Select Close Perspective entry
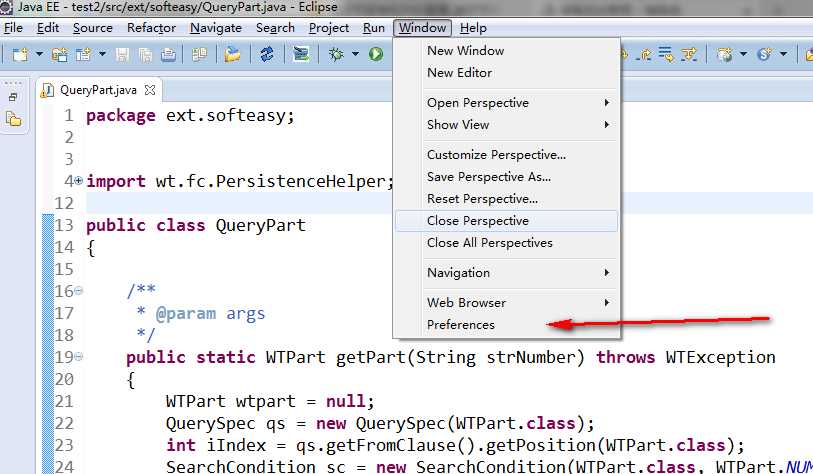This screenshot has width=813, height=474. [507, 221]
